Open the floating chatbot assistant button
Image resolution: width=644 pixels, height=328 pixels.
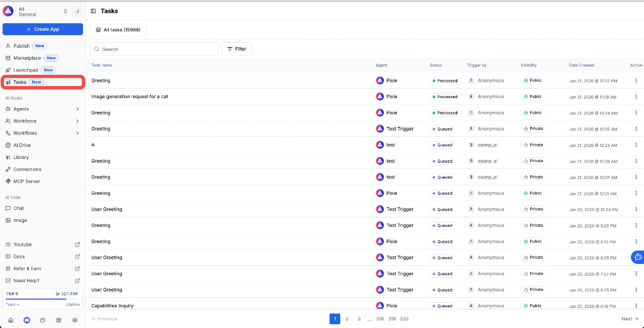tap(638, 258)
